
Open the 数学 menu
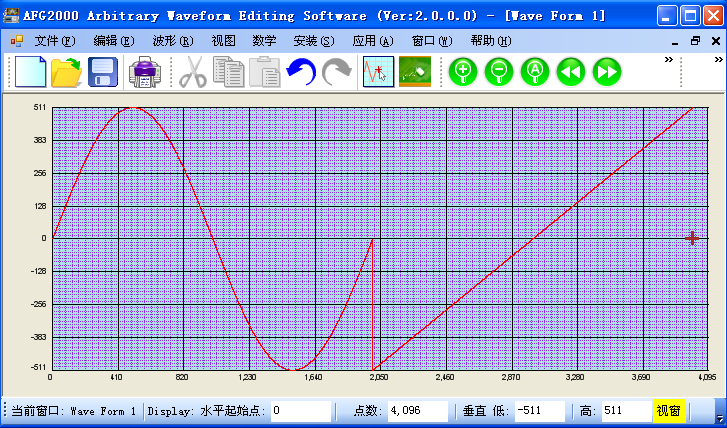tap(264, 41)
